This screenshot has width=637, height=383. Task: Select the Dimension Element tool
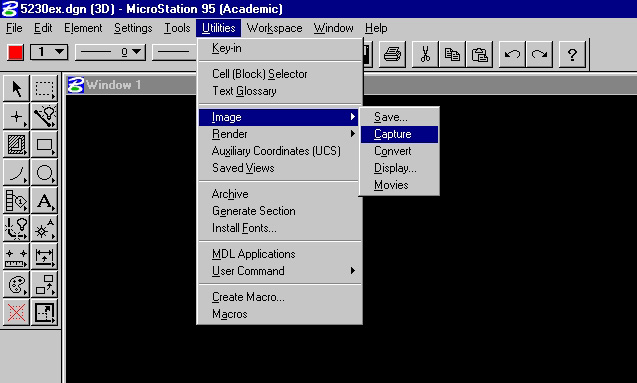point(44,256)
